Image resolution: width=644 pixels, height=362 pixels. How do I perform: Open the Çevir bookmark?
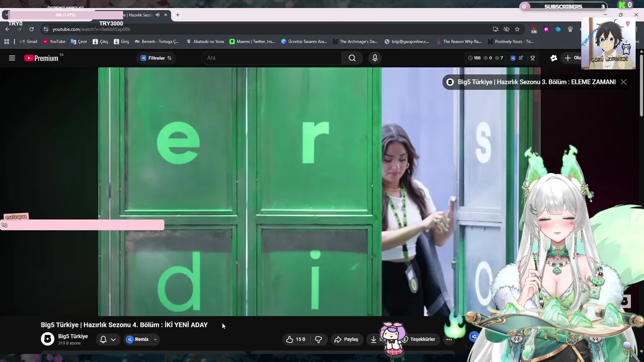click(x=79, y=42)
